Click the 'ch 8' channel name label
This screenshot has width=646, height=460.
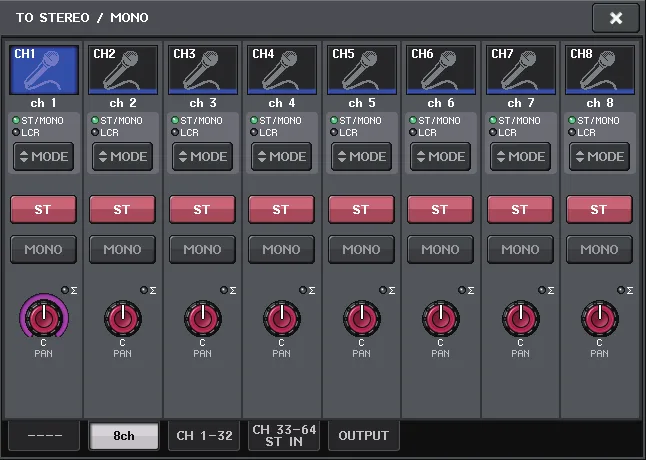599,103
